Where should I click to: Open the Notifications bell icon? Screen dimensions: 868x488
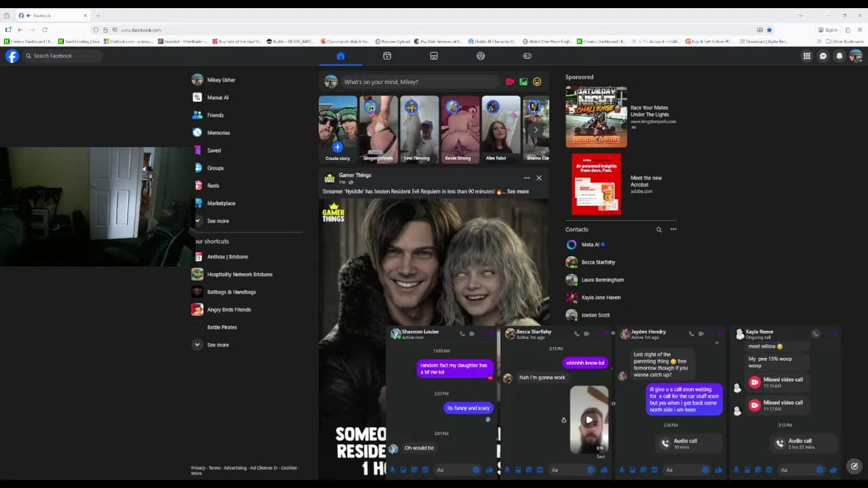[x=840, y=56]
